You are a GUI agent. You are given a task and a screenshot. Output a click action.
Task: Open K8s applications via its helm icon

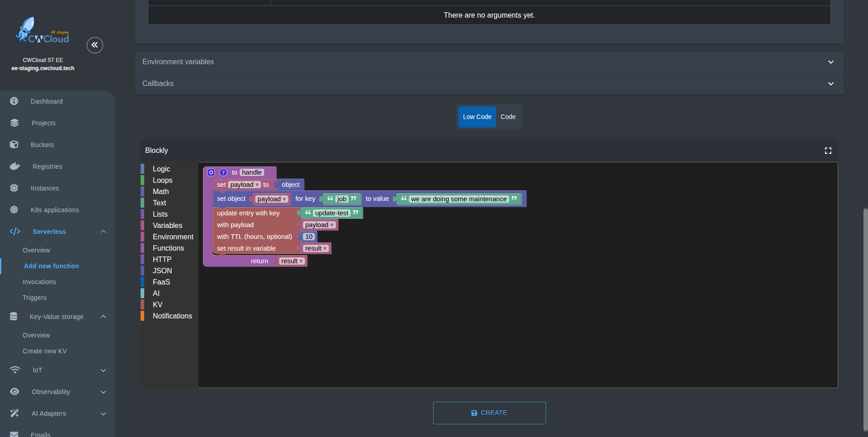(14, 210)
